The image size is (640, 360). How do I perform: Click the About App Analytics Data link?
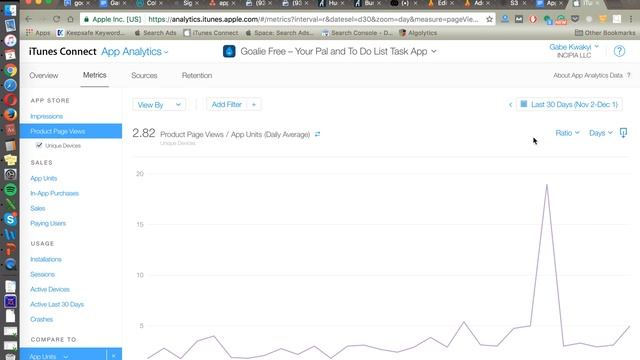(588, 76)
